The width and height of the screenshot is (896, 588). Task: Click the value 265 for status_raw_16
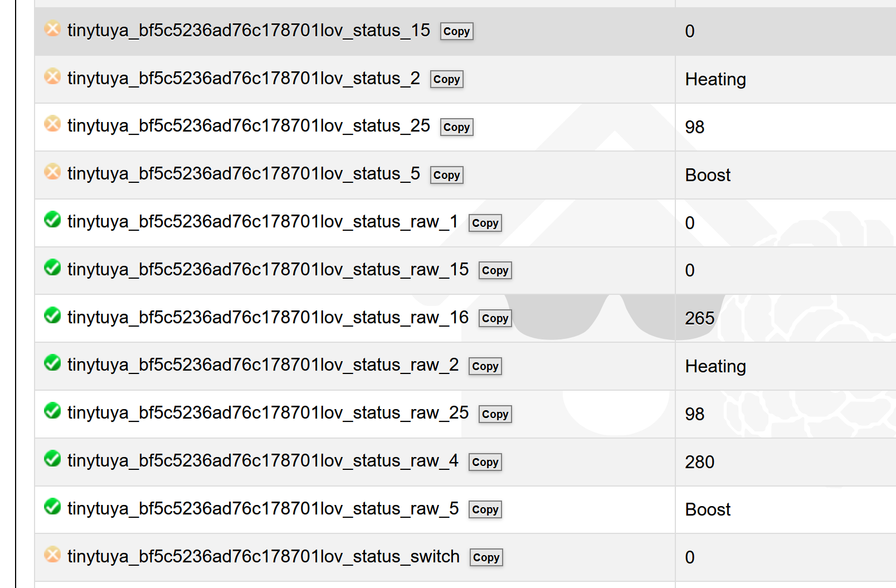[699, 318]
